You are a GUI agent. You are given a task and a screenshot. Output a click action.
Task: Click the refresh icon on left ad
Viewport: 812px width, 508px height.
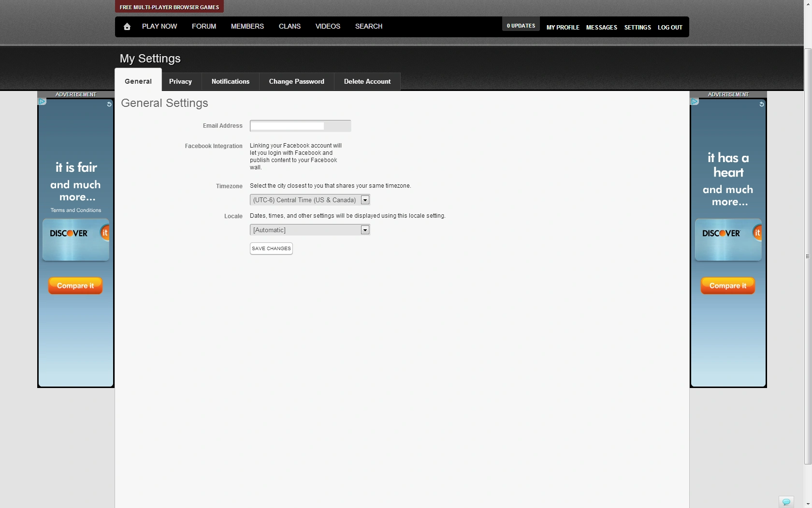[x=109, y=104]
